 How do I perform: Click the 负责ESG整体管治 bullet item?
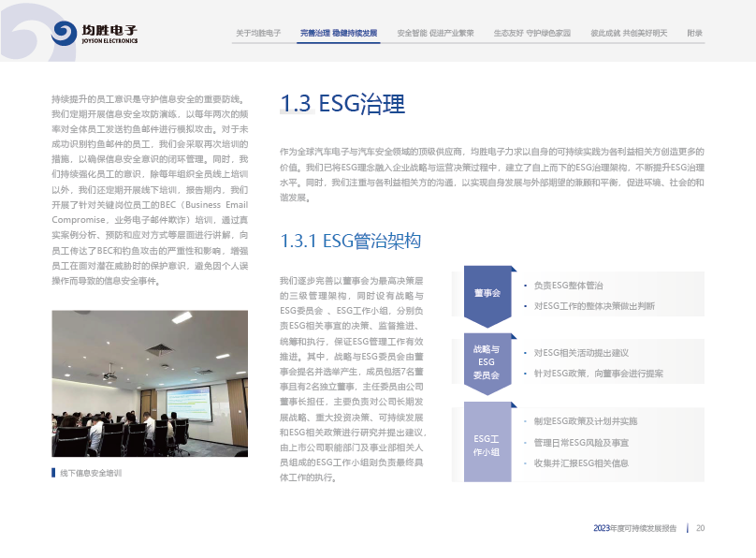568,286
